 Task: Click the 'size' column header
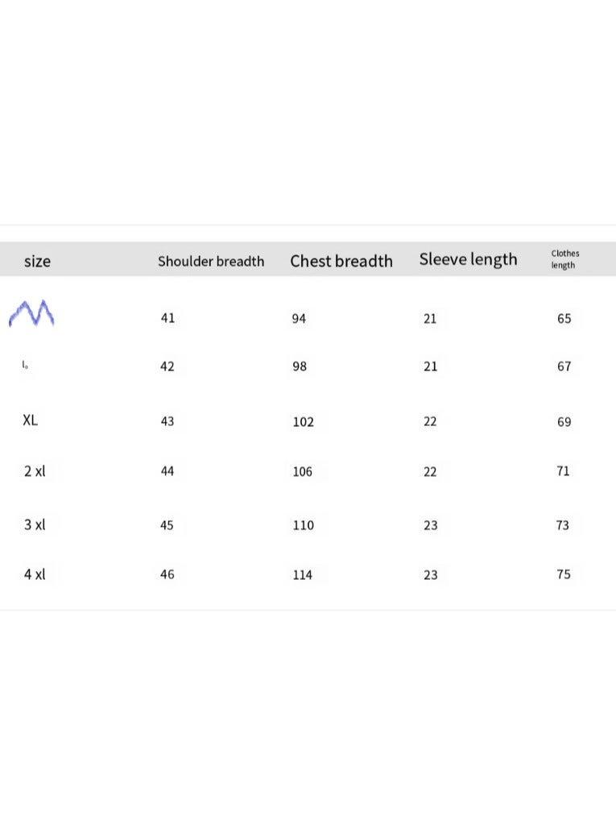38,262
